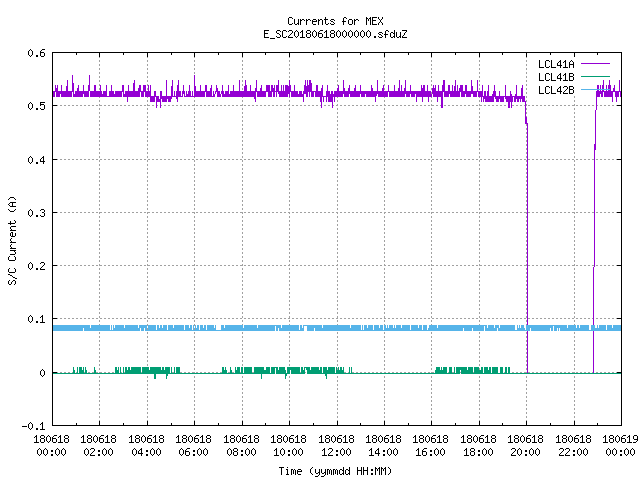This screenshot has height=480, width=640.
Task: Click the LCL42B legend label
Action: click(x=556, y=90)
